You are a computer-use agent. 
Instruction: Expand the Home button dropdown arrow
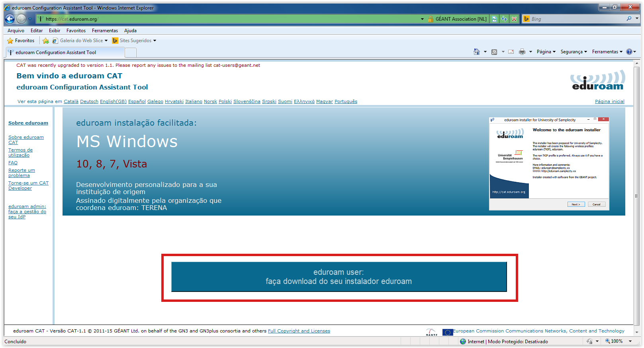coord(485,52)
